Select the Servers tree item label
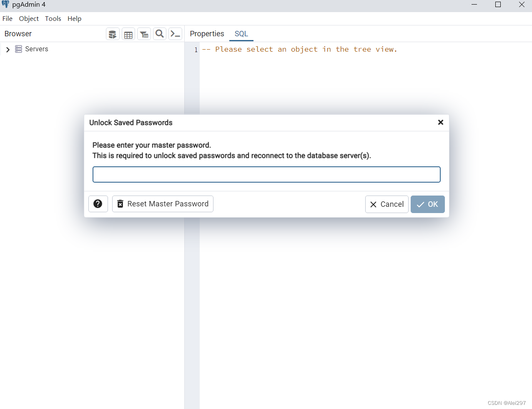Image resolution: width=532 pixels, height=409 pixels. pyautogui.click(x=37, y=49)
